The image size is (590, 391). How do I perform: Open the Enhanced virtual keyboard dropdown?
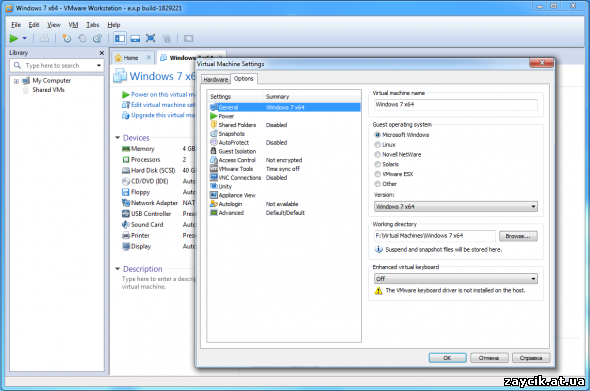coord(456,279)
